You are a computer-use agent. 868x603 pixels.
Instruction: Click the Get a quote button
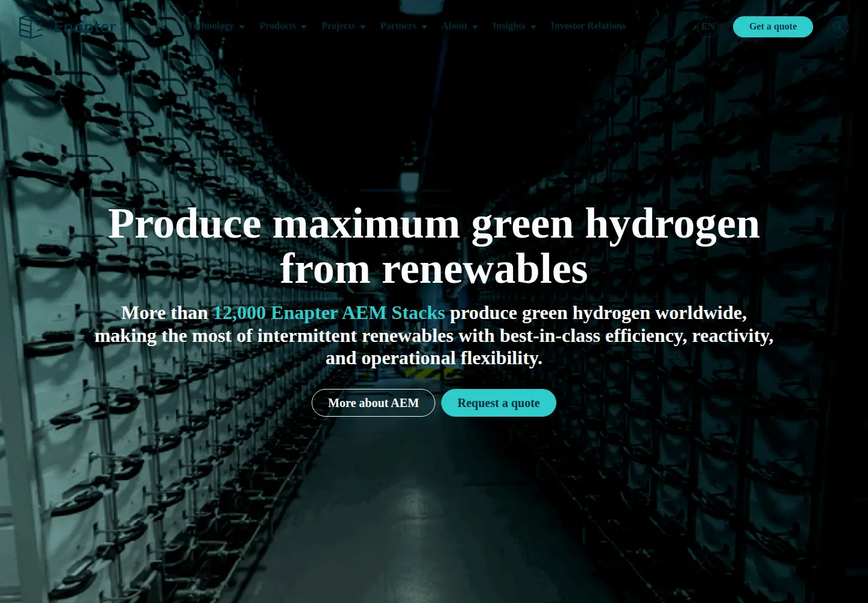coord(773,27)
